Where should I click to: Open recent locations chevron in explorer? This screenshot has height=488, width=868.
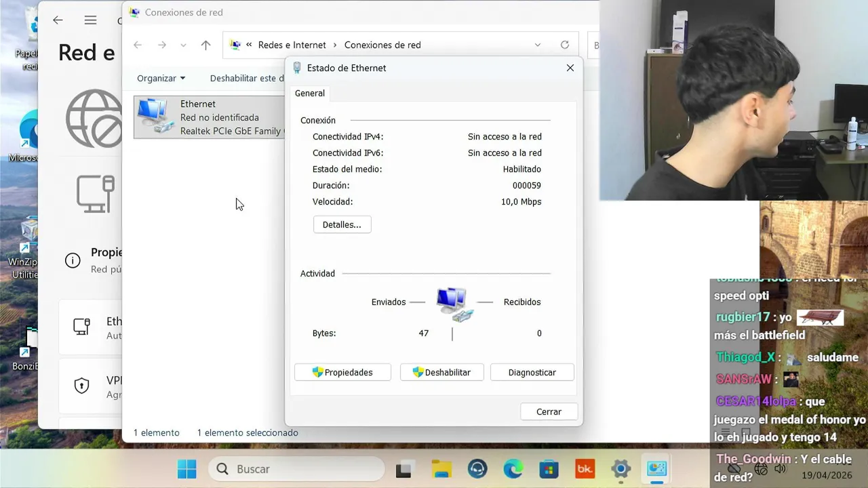coord(183,45)
